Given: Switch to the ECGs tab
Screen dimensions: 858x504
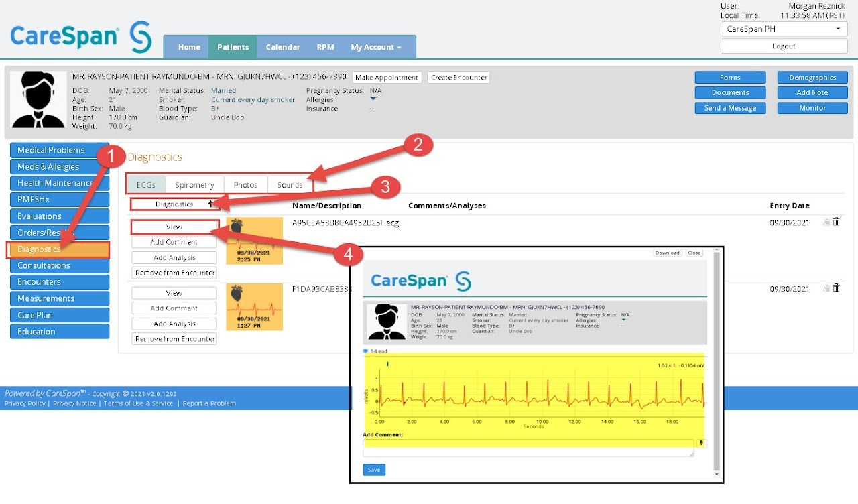Looking at the screenshot, I should 145,185.
